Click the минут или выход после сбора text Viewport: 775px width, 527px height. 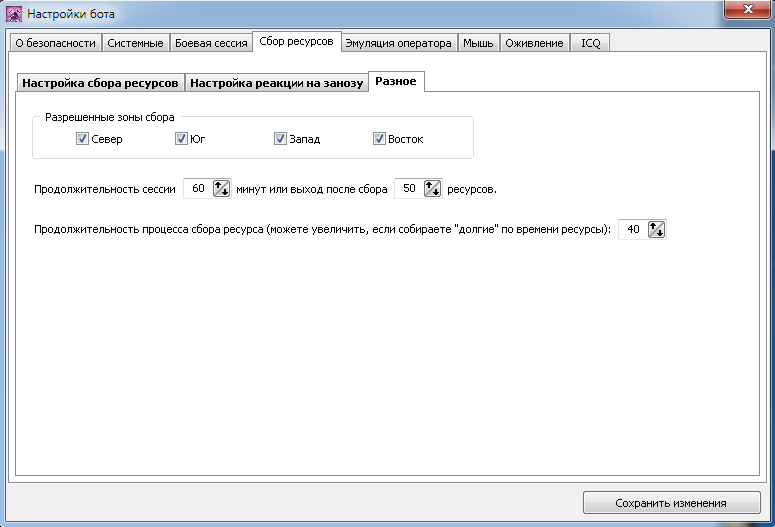(x=311, y=189)
